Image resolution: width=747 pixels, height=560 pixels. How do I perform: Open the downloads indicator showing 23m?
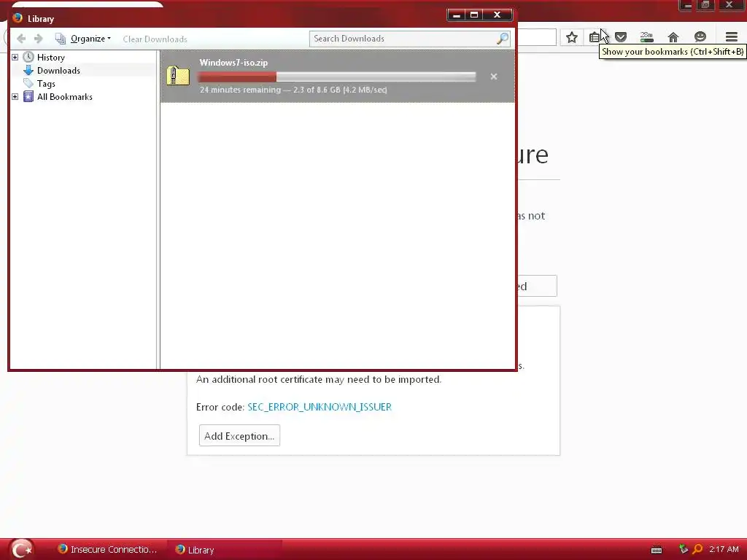pyautogui.click(x=646, y=37)
